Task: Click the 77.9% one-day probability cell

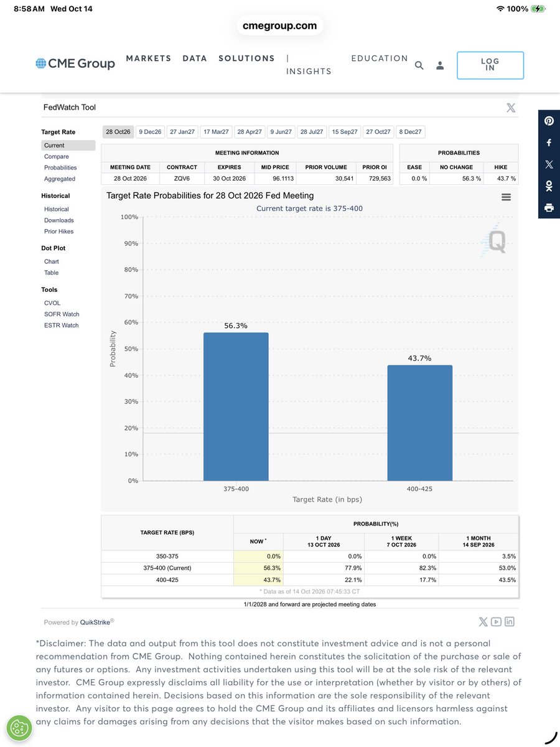Action: pos(324,568)
